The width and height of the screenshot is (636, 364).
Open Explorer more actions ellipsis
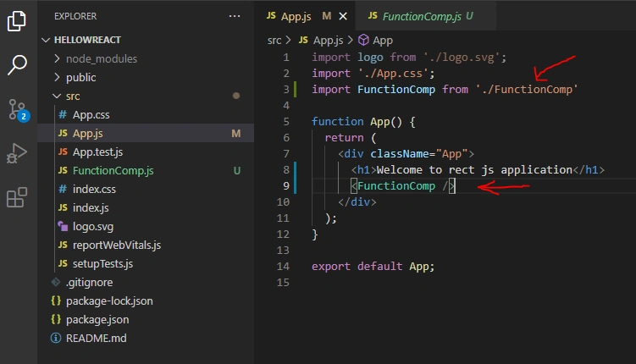point(235,16)
